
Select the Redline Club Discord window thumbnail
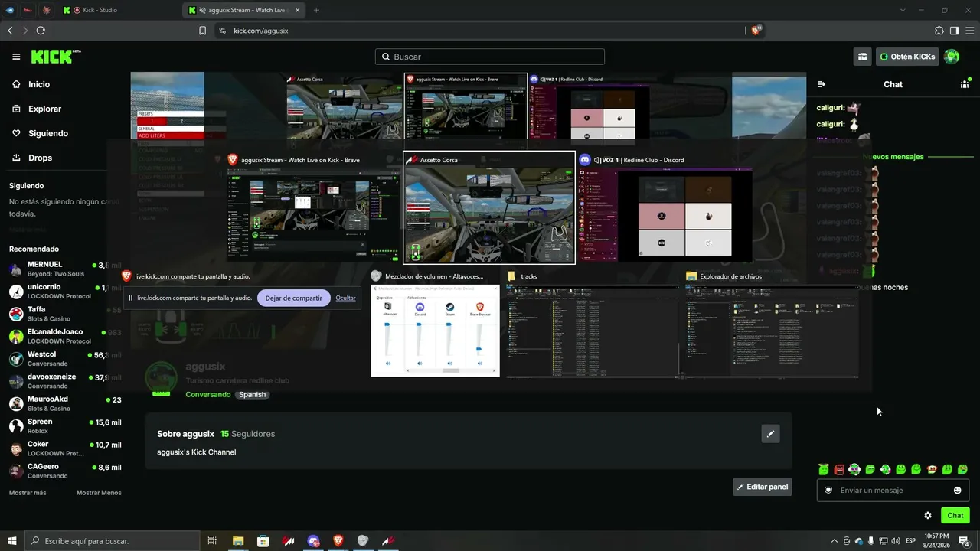665,207
